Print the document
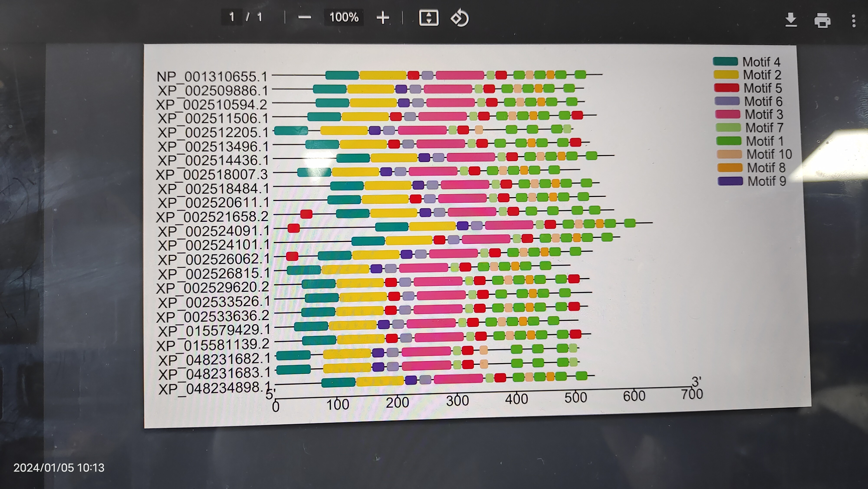 coord(822,21)
